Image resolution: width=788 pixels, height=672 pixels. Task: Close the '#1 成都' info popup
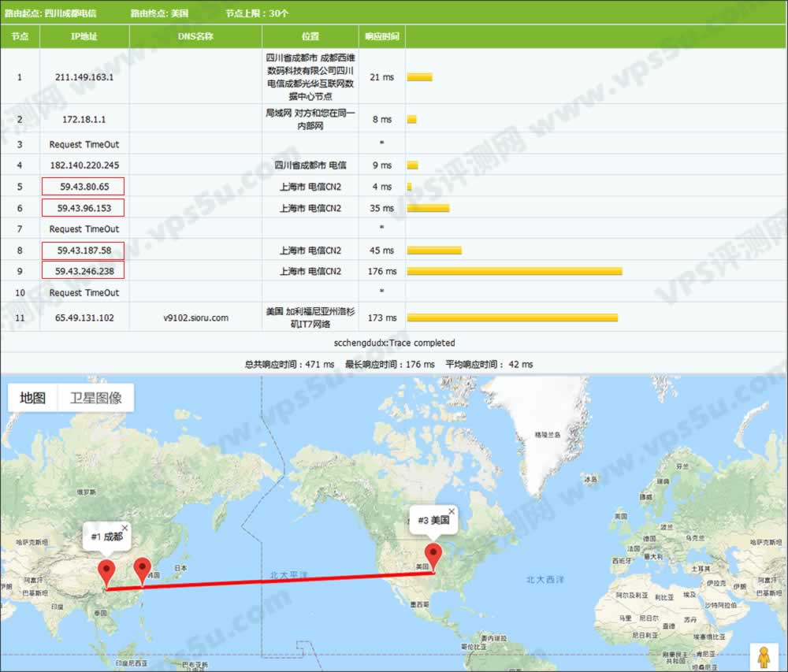pyautogui.click(x=124, y=528)
